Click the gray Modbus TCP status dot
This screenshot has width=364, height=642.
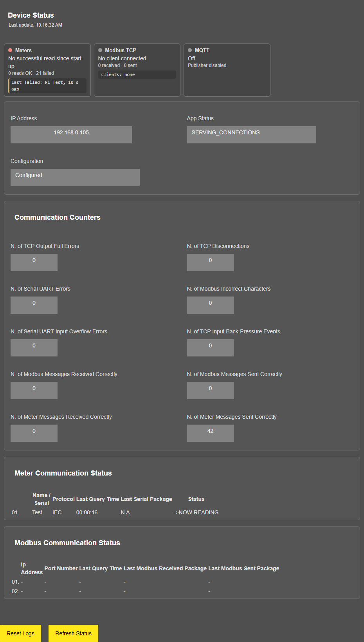point(100,50)
